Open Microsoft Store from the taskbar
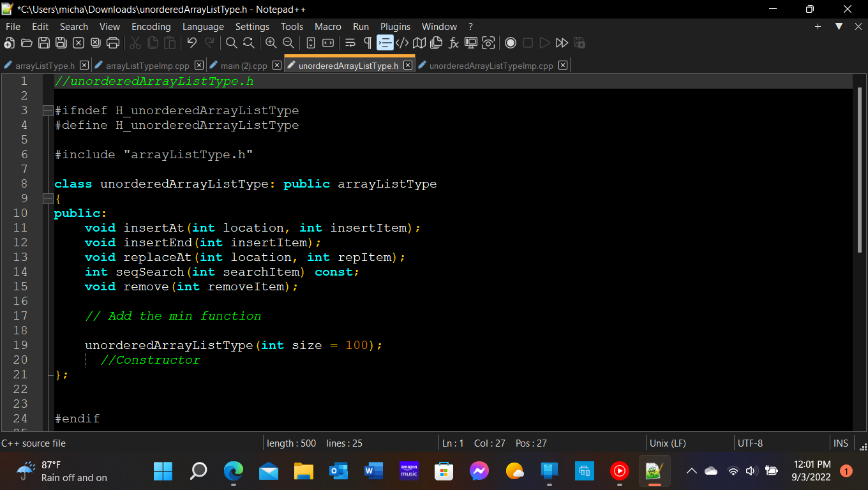The image size is (868, 490). (x=443, y=471)
